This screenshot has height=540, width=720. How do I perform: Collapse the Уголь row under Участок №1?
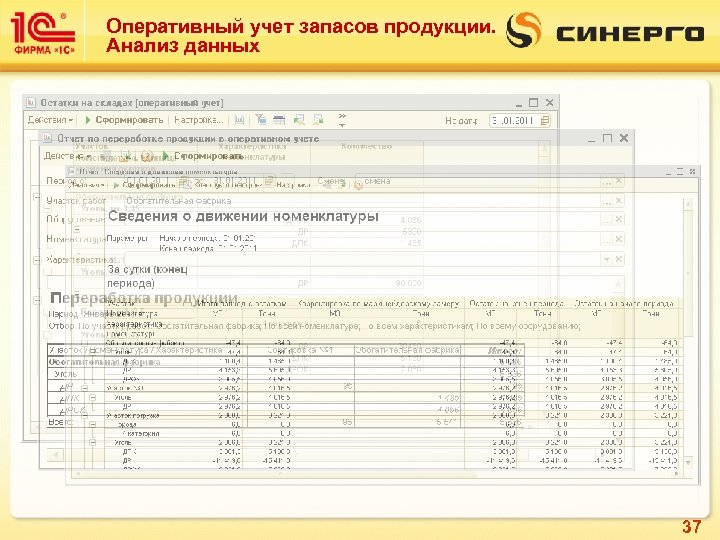point(92,397)
